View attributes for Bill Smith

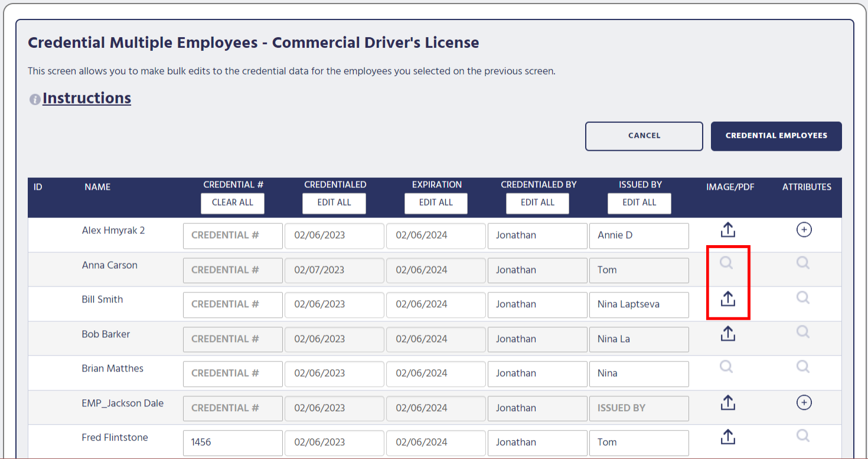tap(802, 298)
